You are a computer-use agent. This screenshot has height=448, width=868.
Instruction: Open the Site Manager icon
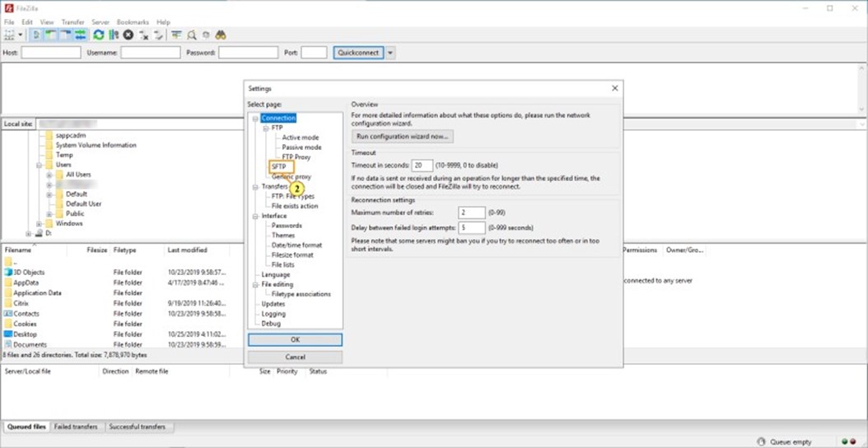9,35
